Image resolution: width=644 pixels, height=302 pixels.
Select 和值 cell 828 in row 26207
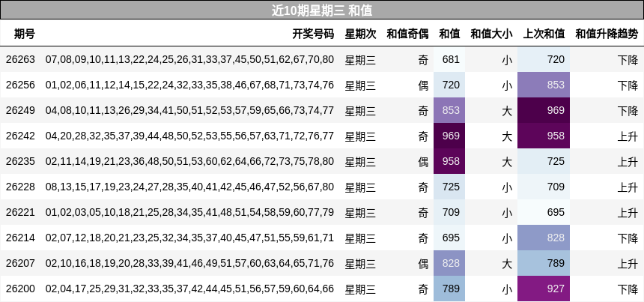(449, 263)
